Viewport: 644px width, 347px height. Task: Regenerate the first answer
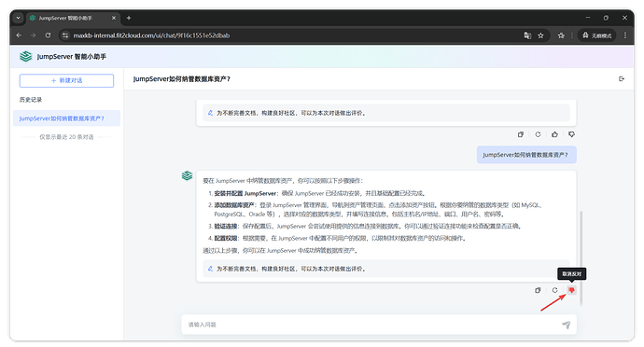[x=538, y=134]
